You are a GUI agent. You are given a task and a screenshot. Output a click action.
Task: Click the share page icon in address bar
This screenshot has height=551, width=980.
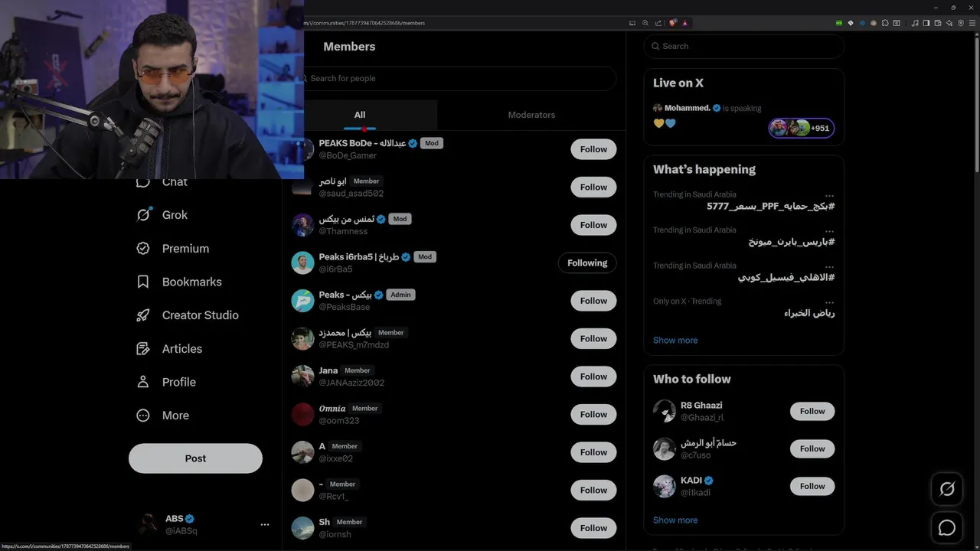(658, 23)
